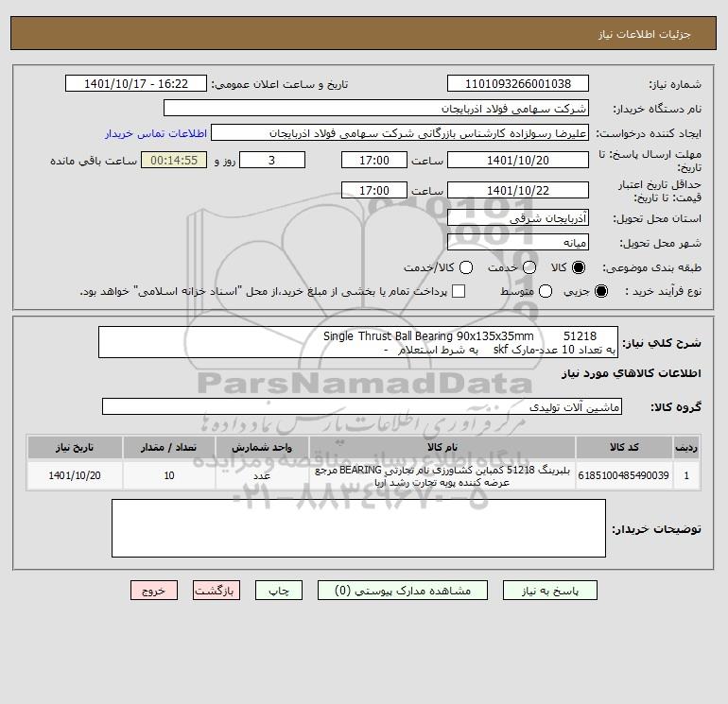
Task: Click the گروه کالا field
Action: click(x=362, y=406)
